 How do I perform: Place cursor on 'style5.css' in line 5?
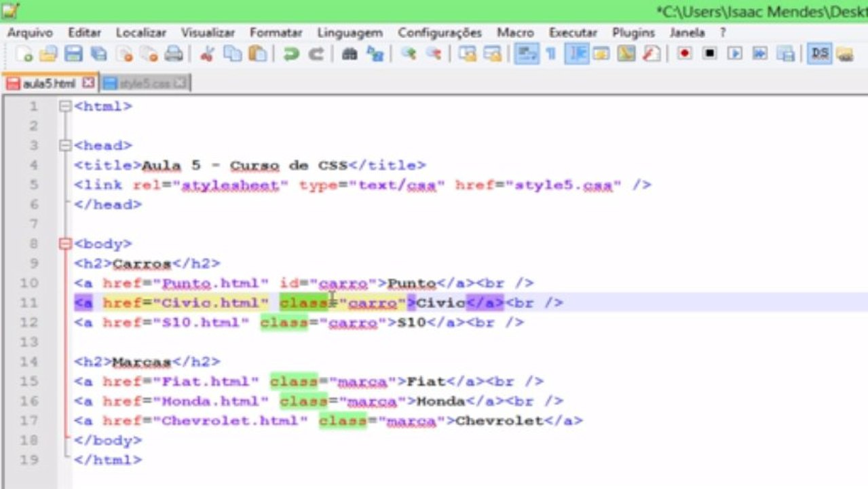[x=563, y=185]
